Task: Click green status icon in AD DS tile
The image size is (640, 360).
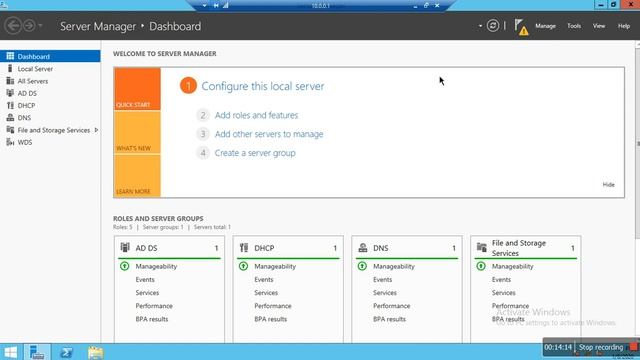Action: [124, 266]
